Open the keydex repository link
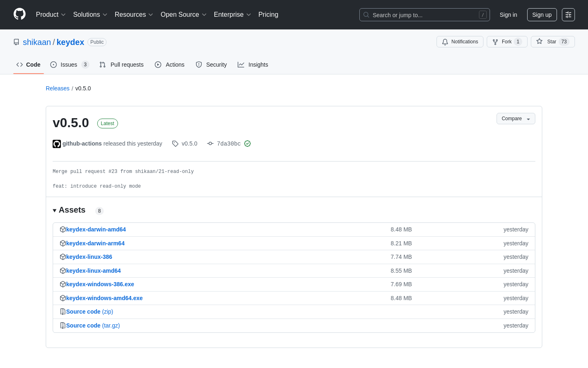588x368 pixels. click(x=70, y=42)
